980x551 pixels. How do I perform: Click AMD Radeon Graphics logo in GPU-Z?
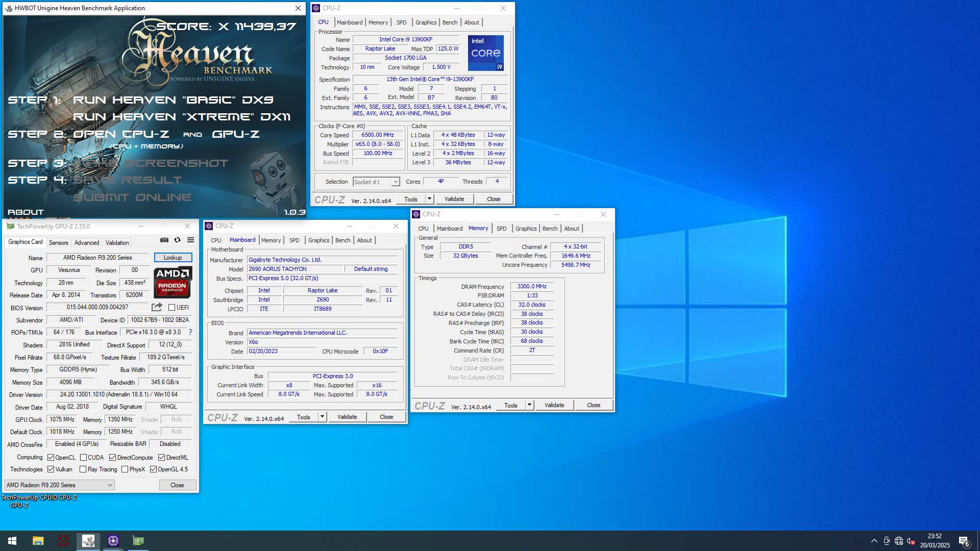(x=173, y=282)
